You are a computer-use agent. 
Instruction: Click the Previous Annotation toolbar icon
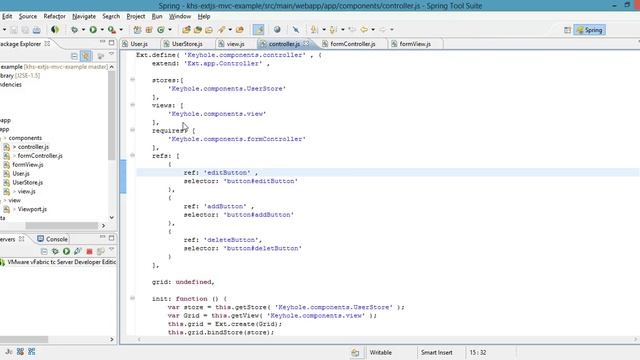point(333,30)
